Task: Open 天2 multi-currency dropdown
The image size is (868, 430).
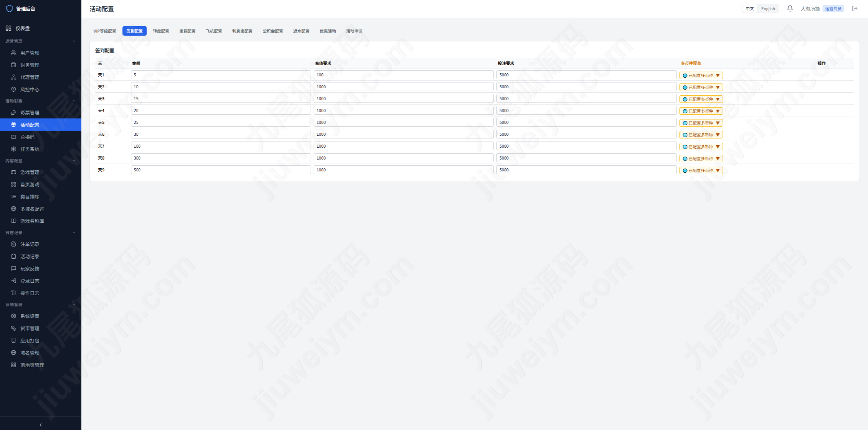Action: tap(701, 87)
